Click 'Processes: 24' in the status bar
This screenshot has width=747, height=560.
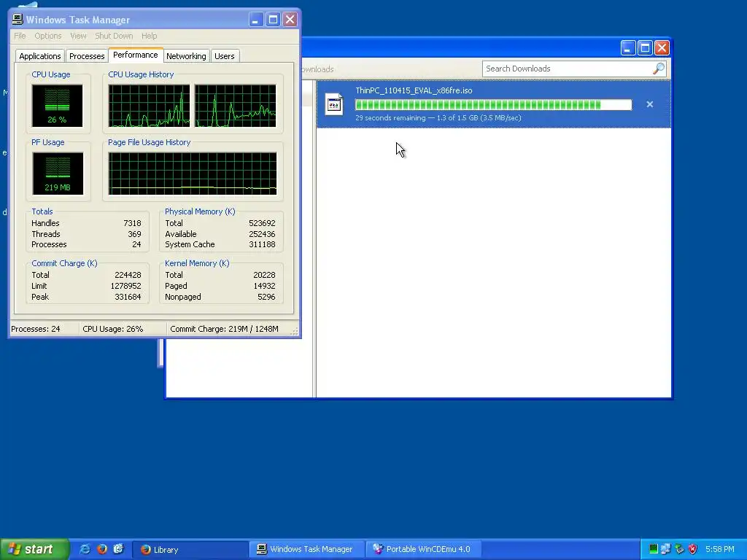click(x=36, y=329)
